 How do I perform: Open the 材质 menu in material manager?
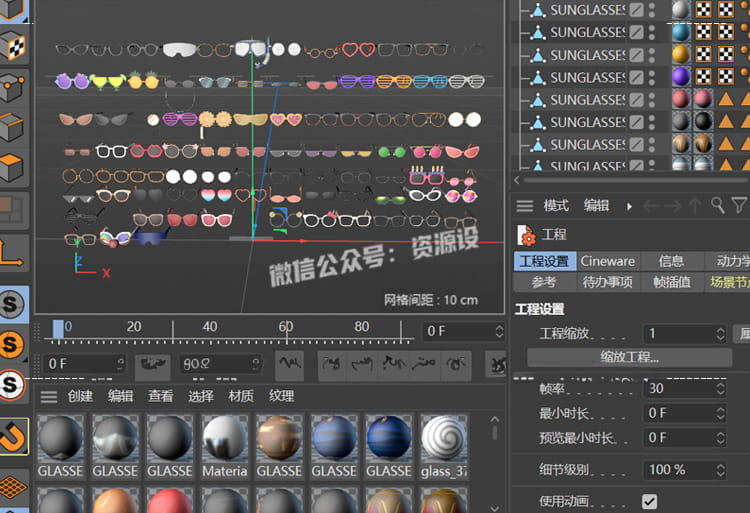[241, 396]
